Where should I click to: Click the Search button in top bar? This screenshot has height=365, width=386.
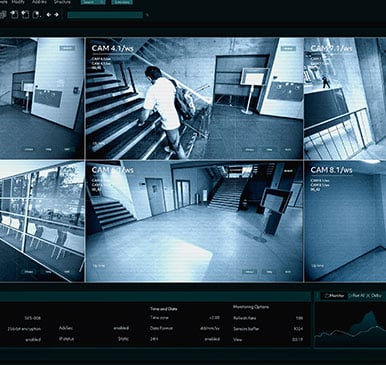pyautogui.click(x=93, y=2)
